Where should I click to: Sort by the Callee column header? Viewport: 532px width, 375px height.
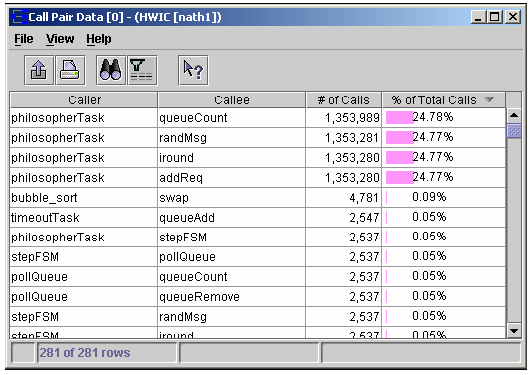click(232, 100)
